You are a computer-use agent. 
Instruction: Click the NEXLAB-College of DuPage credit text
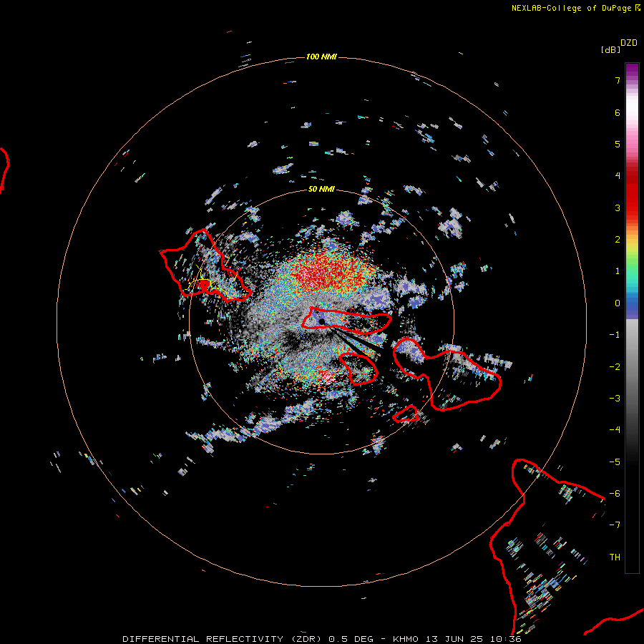(575, 8)
